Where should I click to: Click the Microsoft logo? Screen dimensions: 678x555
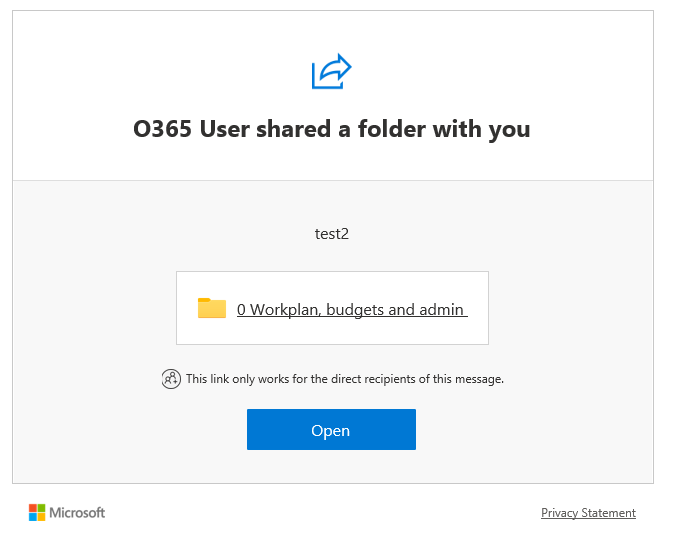[67, 513]
